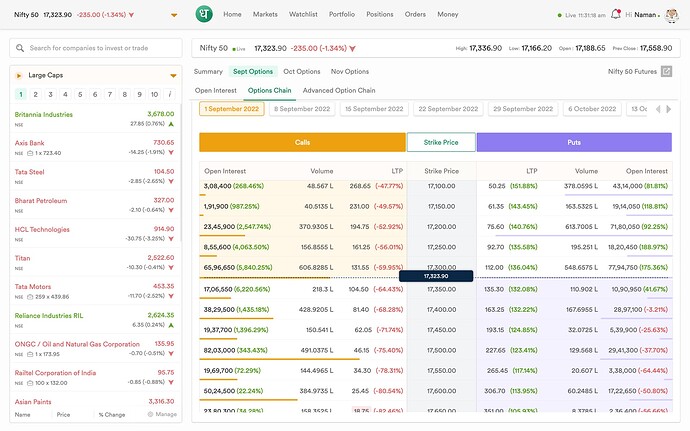
Task: Go to watchlist page 10
Action: tap(154, 94)
